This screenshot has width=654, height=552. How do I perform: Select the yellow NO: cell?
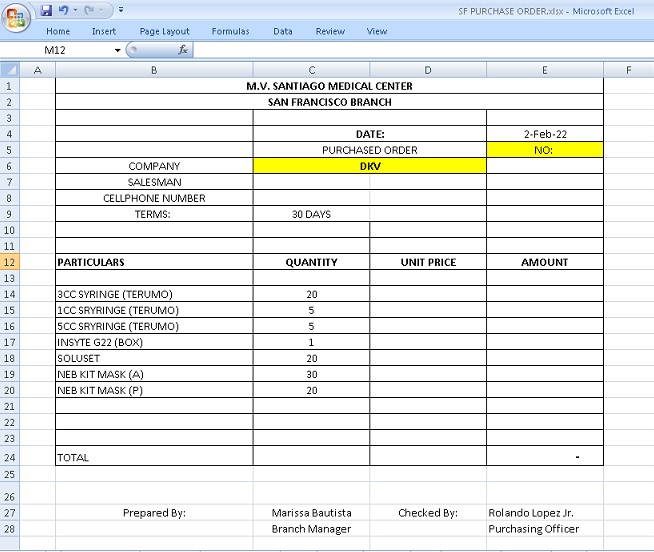(545, 150)
